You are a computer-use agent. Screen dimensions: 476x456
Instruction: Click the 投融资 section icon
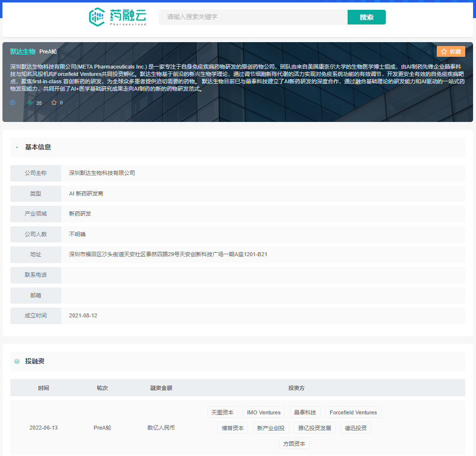17,361
